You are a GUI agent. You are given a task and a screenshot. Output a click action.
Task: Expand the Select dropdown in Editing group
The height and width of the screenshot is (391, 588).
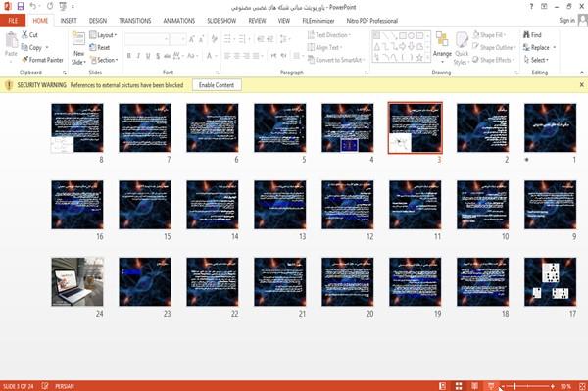point(537,60)
